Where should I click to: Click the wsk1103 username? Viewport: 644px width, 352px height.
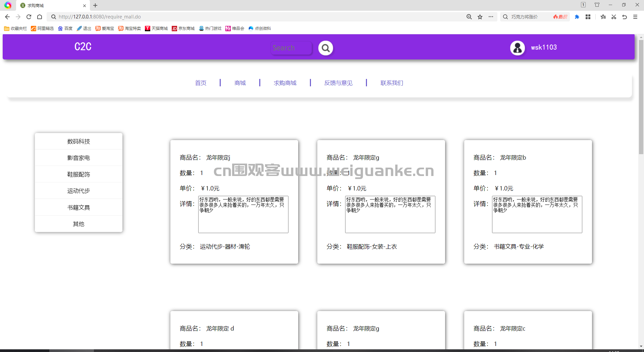pos(544,47)
